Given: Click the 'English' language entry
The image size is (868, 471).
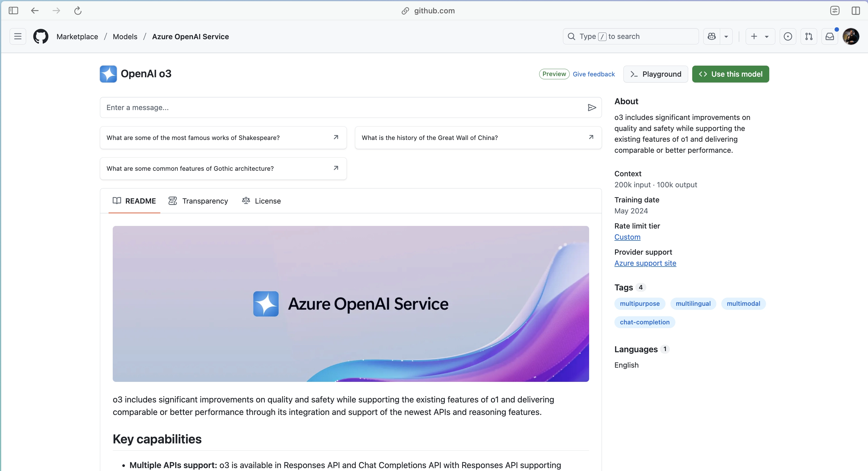Looking at the screenshot, I should coord(626,365).
